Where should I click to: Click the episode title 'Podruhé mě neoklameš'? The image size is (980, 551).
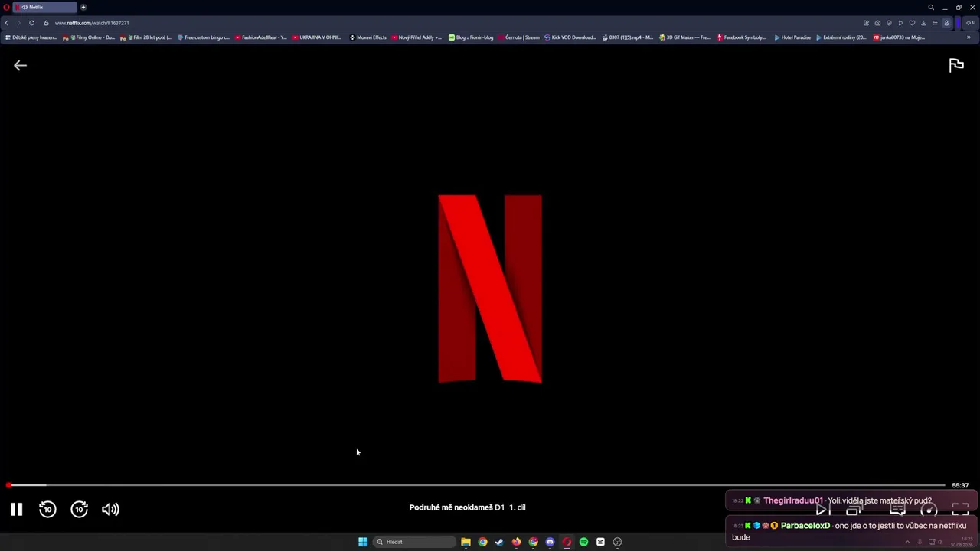(x=450, y=507)
